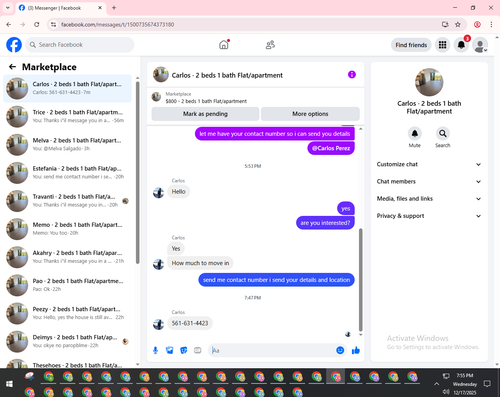Image resolution: width=500 pixels, height=397 pixels.
Task: Open the tab search dropdown arrow
Action: tap(8, 8)
